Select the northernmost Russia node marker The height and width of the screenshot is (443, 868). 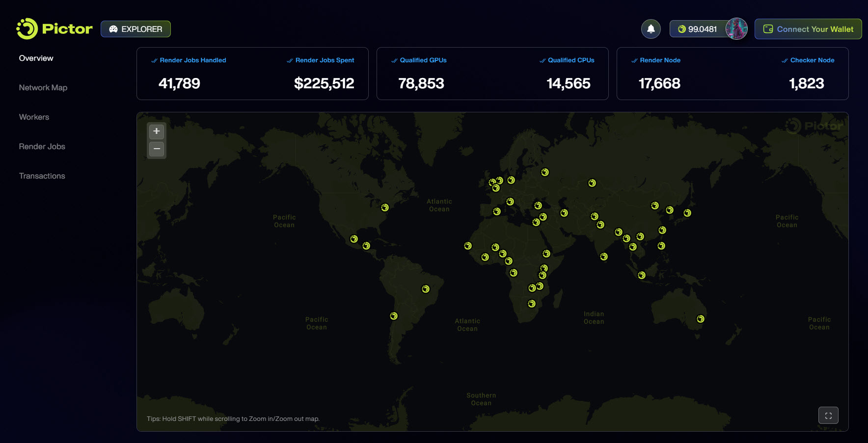tap(545, 172)
